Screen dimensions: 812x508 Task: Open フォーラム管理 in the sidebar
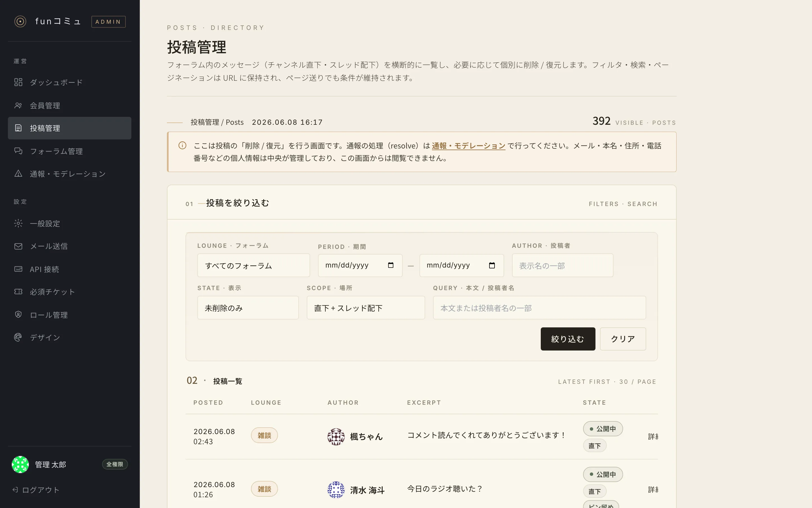click(x=69, y=151)
